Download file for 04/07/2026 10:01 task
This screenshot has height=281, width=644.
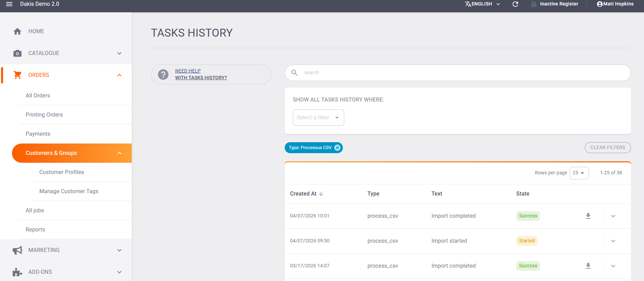[x=588, y=216]
